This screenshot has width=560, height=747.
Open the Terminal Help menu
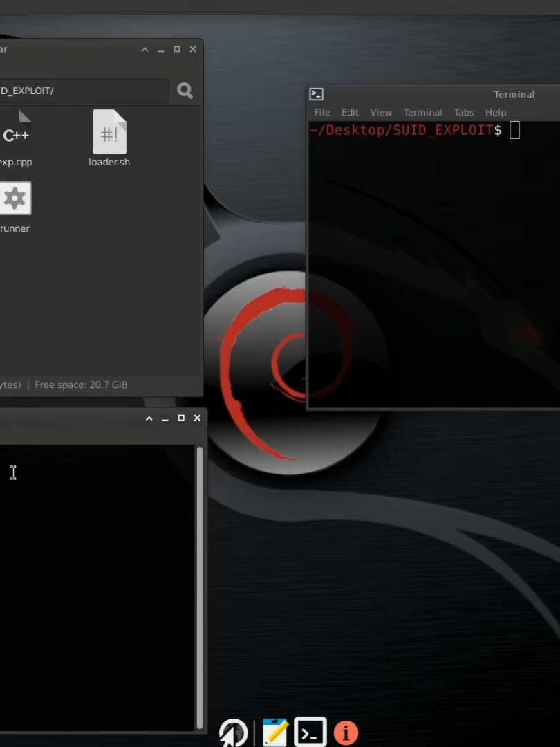click(496, 113)
